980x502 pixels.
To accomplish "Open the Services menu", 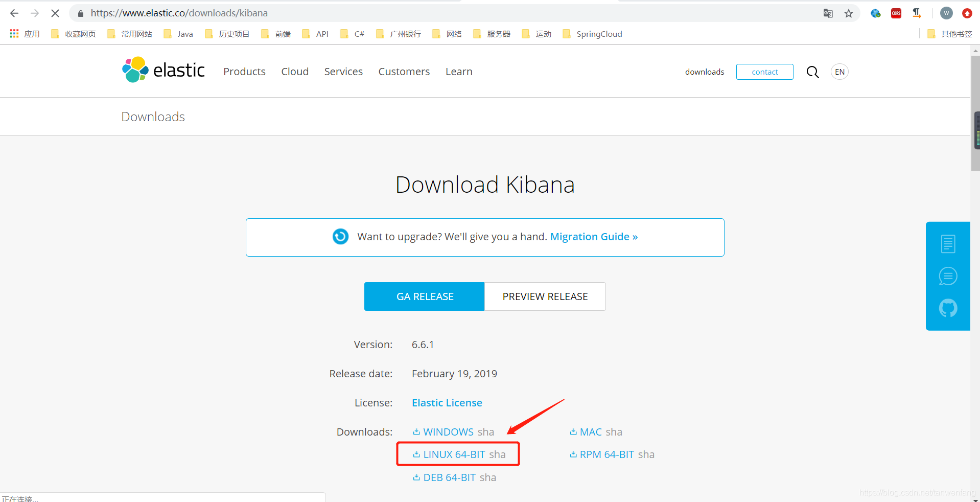I will click(343, 72).
